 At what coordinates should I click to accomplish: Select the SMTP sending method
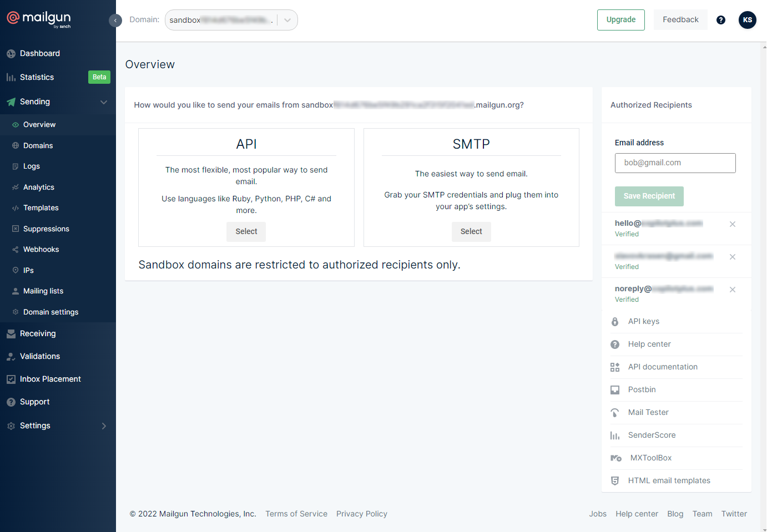(471, 231)
